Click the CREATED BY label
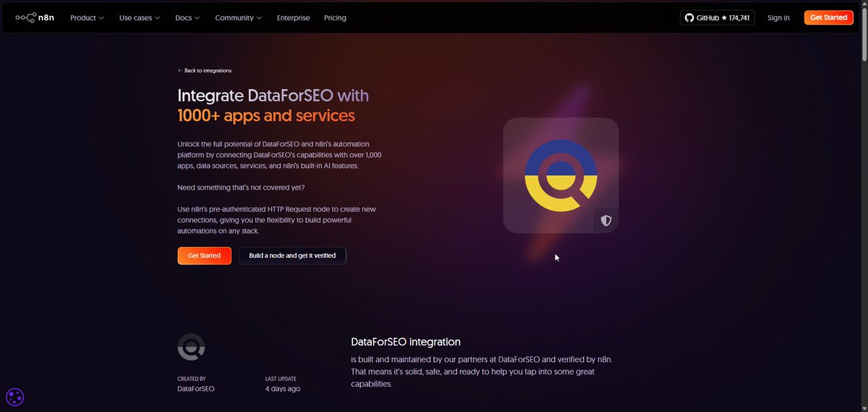The image size is (868, 412). coord(192,379)
